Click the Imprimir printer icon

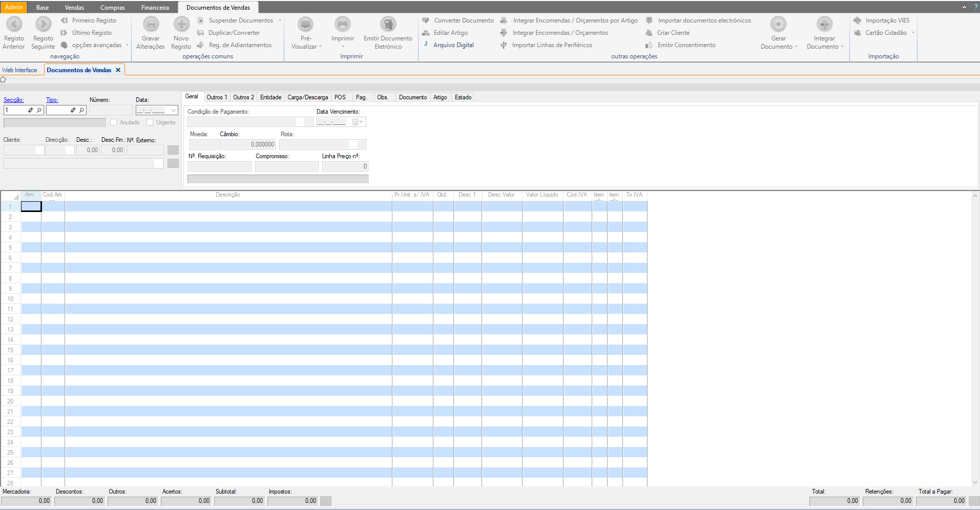click(x=342, y=25)
